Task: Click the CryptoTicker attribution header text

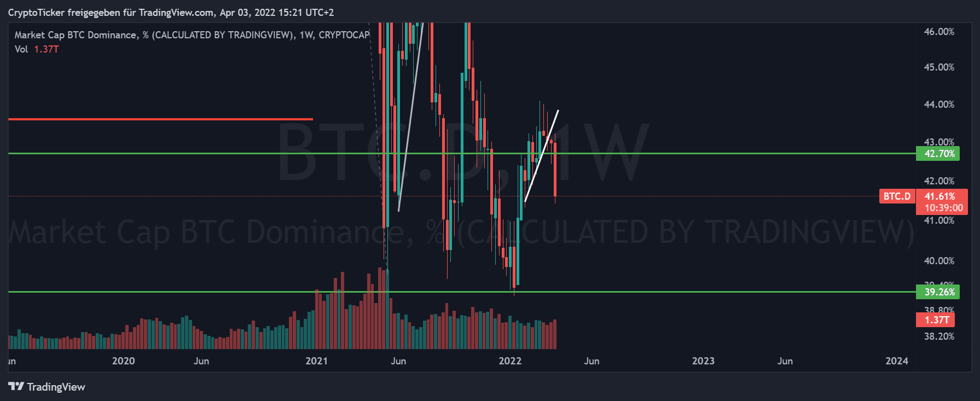Action: point(171,12)
